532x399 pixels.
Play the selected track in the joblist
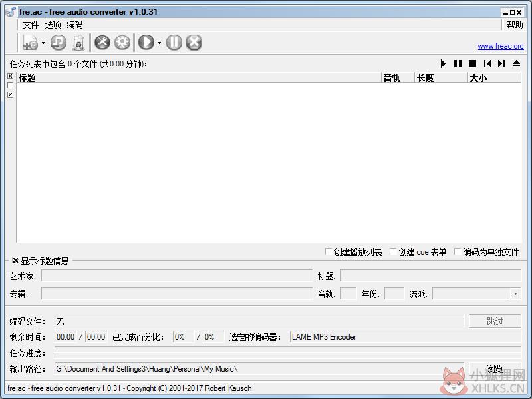443,63
